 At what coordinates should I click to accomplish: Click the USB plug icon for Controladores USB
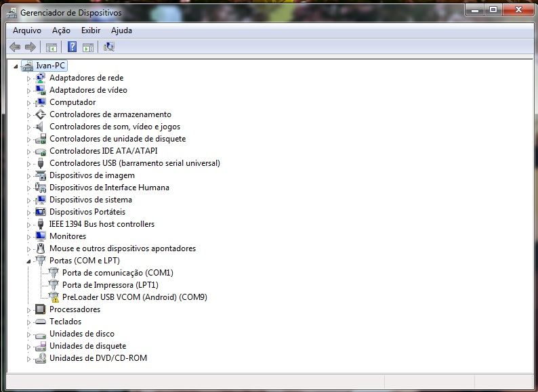coord(41,163)
